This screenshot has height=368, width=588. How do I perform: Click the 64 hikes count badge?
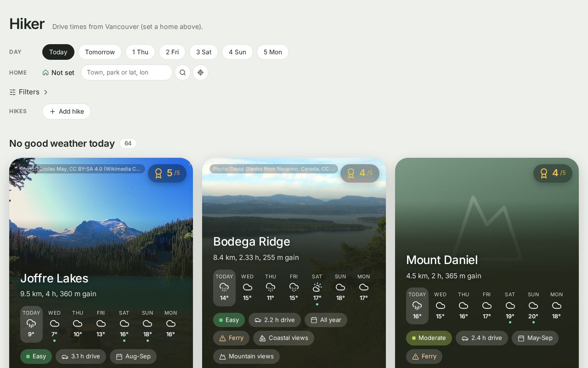(x=128, y=144)
